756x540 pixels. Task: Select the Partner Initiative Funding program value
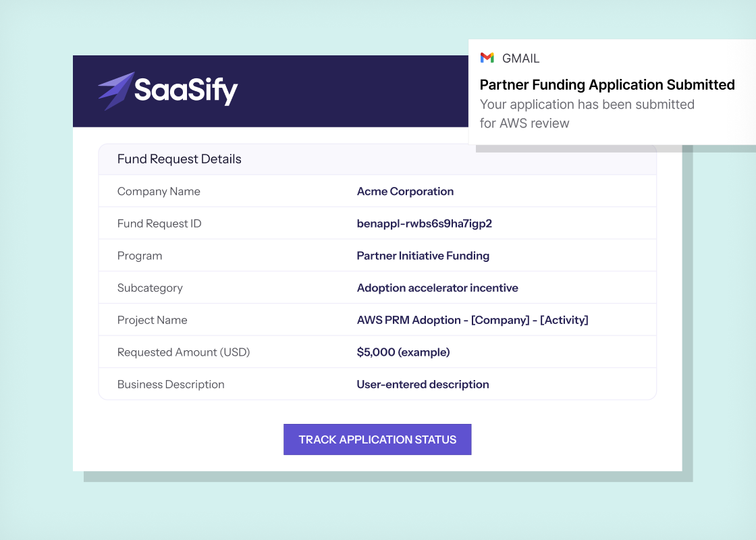point(423,256)
